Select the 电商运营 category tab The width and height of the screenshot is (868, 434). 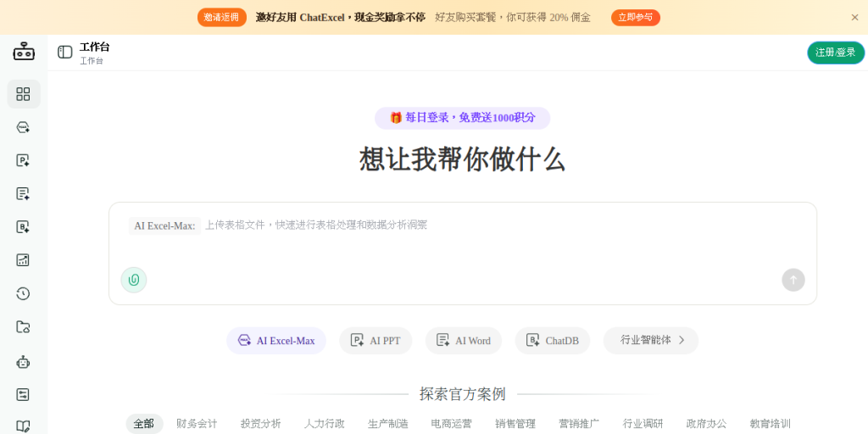(x=452, y=424)
